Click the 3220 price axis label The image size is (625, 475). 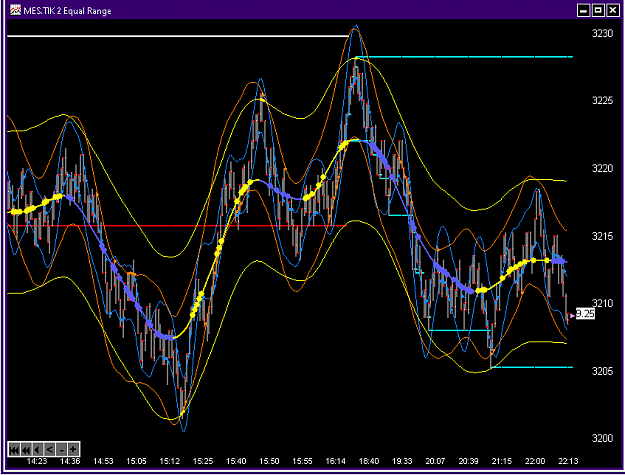pos(602,168)
